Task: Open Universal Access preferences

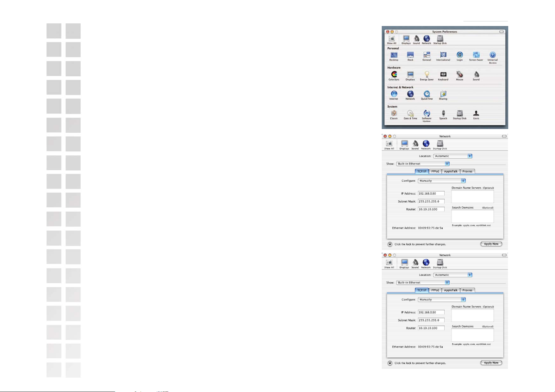Action: point(493,58)
